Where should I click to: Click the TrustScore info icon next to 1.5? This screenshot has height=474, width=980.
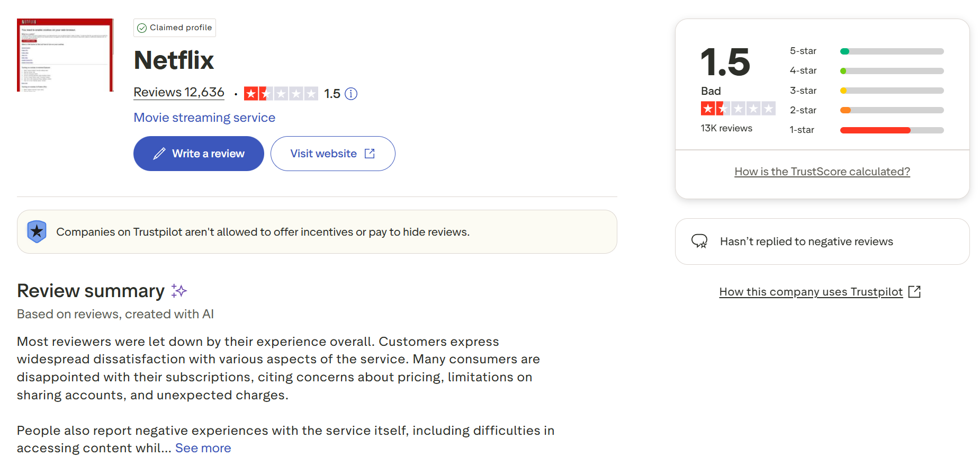pyautogui.click(x=351, y=94)
